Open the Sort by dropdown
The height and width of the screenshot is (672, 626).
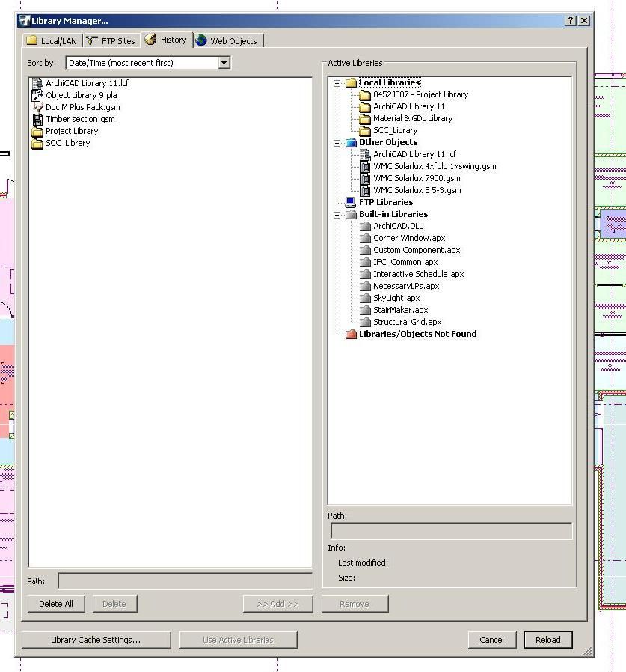coord(224,63)
